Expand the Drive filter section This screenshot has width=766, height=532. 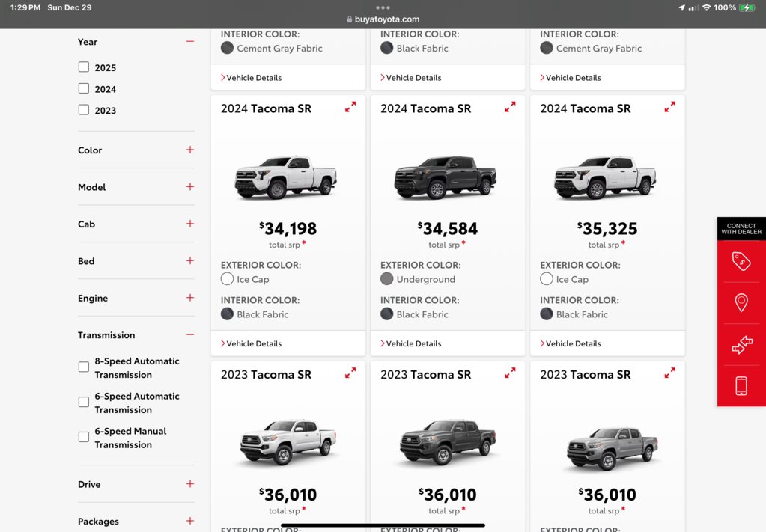pos(190,484)
